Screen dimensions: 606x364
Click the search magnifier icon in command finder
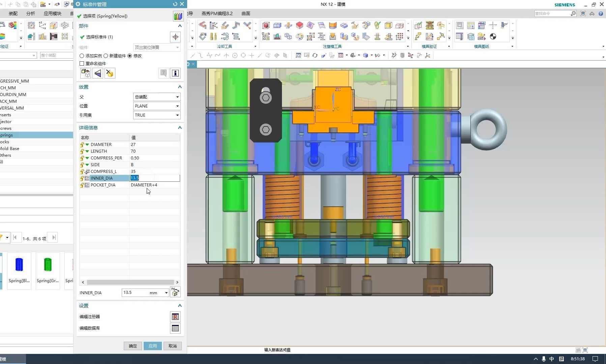pos(573,13)
